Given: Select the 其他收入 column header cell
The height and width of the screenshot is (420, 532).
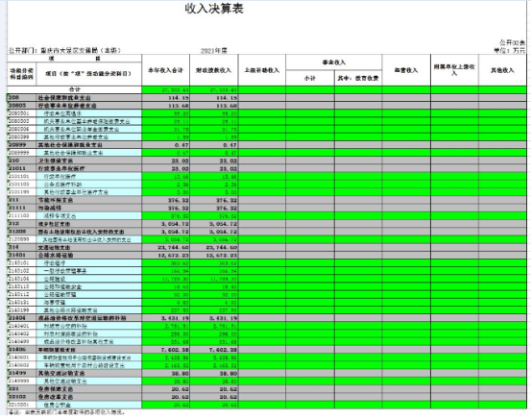Looking at the screenshot, I should click(x=502, y=70).
